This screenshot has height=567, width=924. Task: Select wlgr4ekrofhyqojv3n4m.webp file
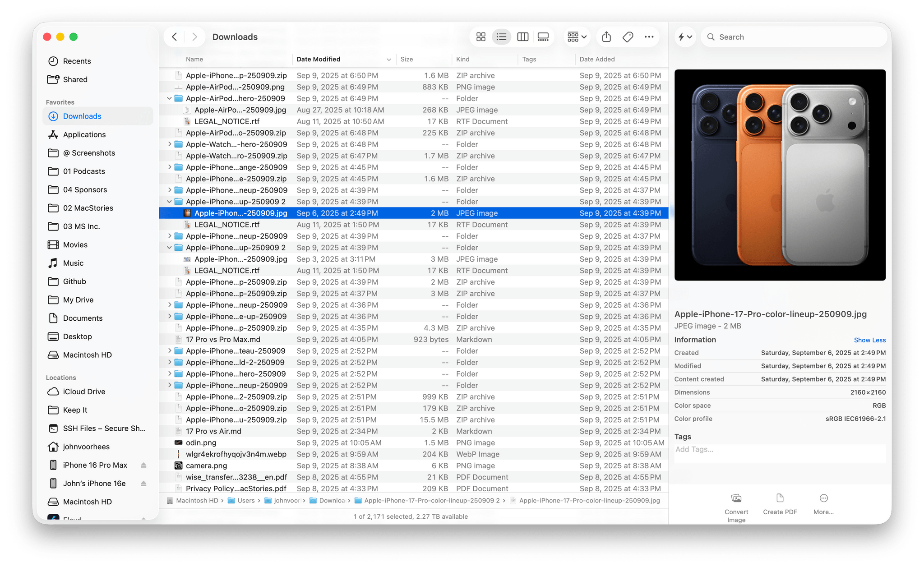(x=413, y=454)
